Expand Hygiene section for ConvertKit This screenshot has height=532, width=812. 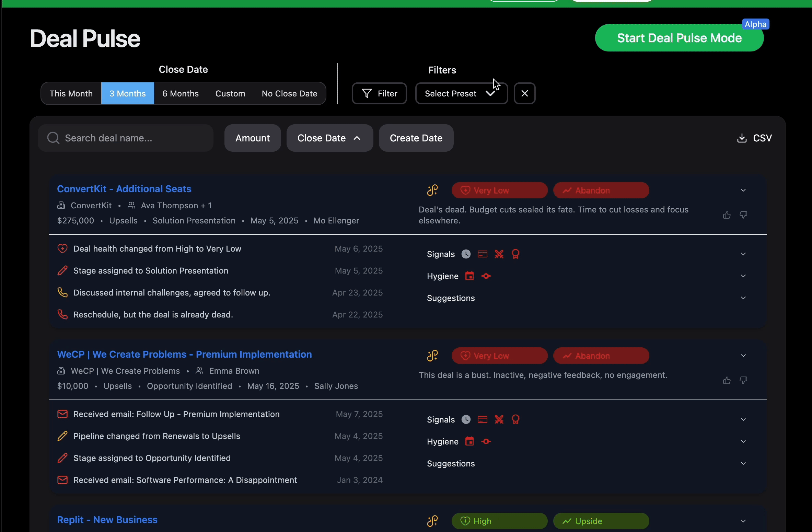coord(743,276)
